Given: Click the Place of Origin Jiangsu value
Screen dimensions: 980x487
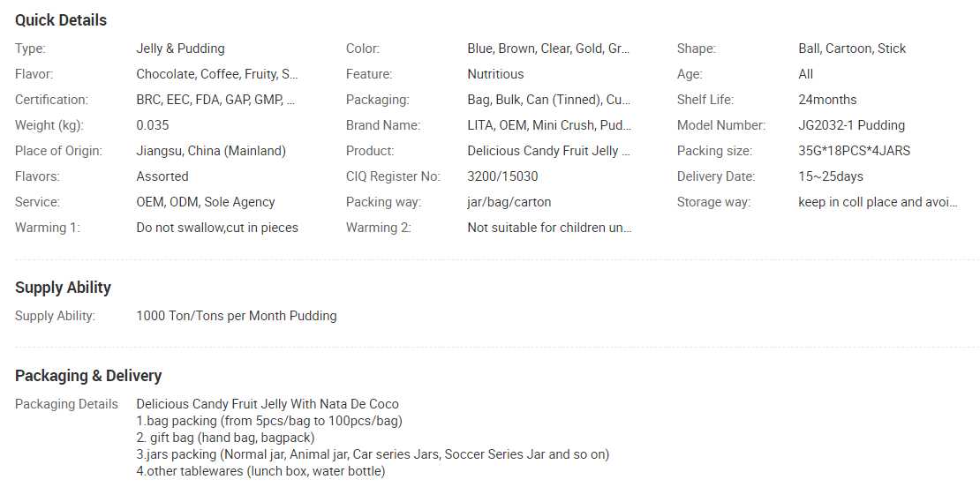Looking at the screenshot, I should click(211, 151).
